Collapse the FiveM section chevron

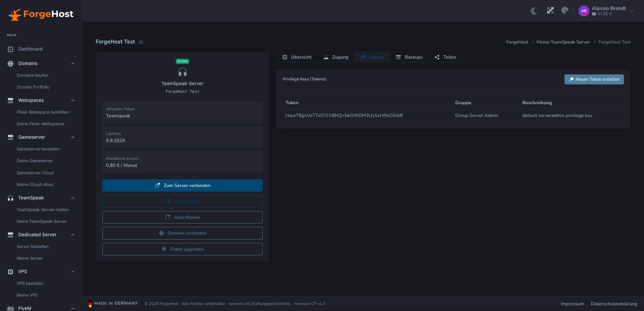[73, 309]
